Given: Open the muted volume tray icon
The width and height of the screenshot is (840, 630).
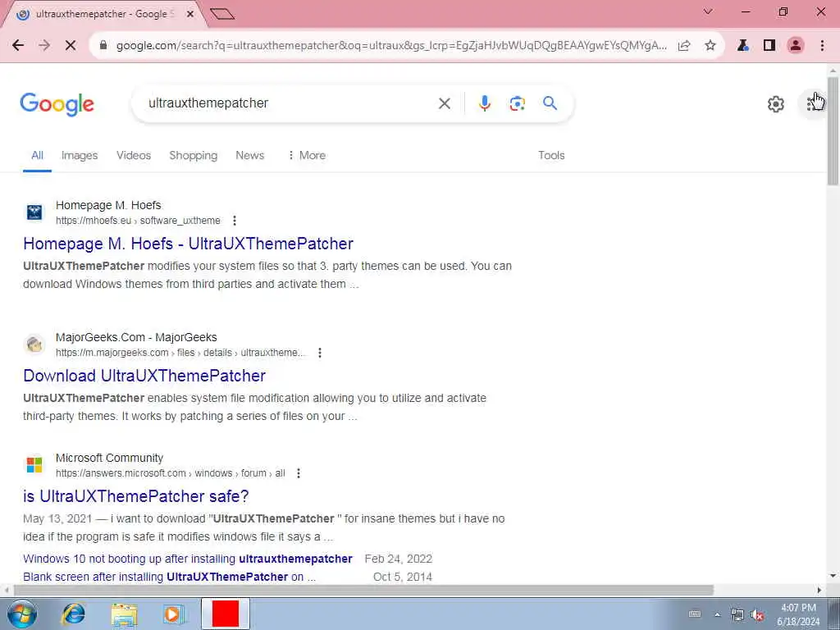Looking at the screenshot, I should 757,614.
